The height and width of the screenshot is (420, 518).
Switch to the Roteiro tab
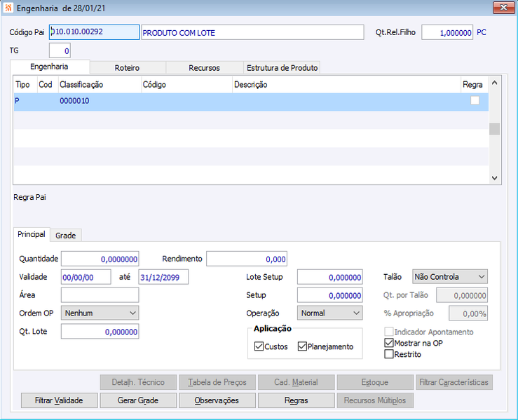[127, 68]
